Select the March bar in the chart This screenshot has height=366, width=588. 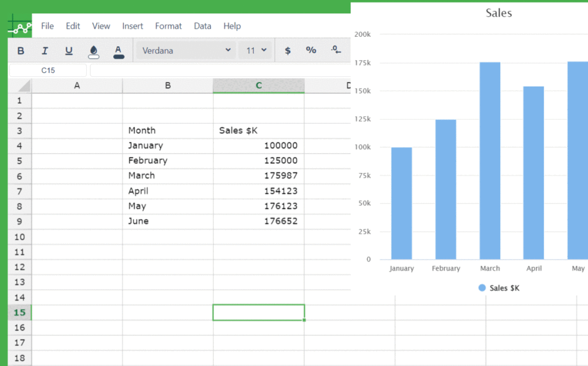pos(490,161)
